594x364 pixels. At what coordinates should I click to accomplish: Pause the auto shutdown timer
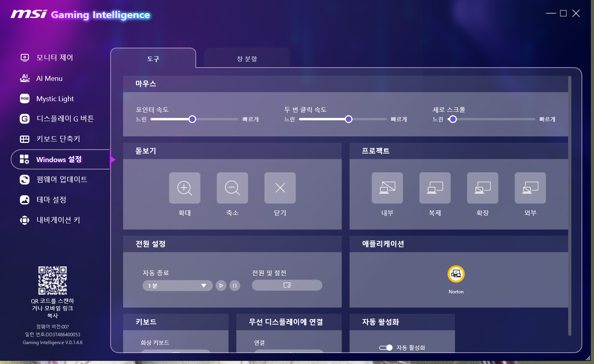pyautogui.click(x=234, y=285)
